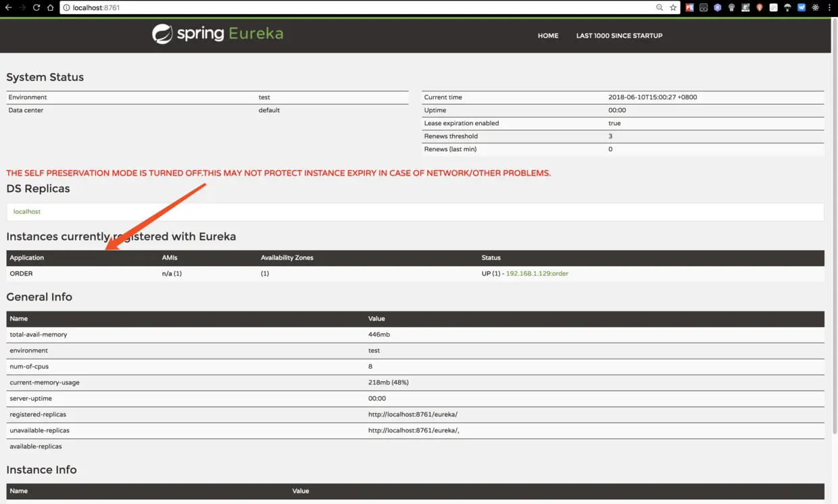Select the Current time value 2018-06-10T15:00:27

tap(653, 97)
